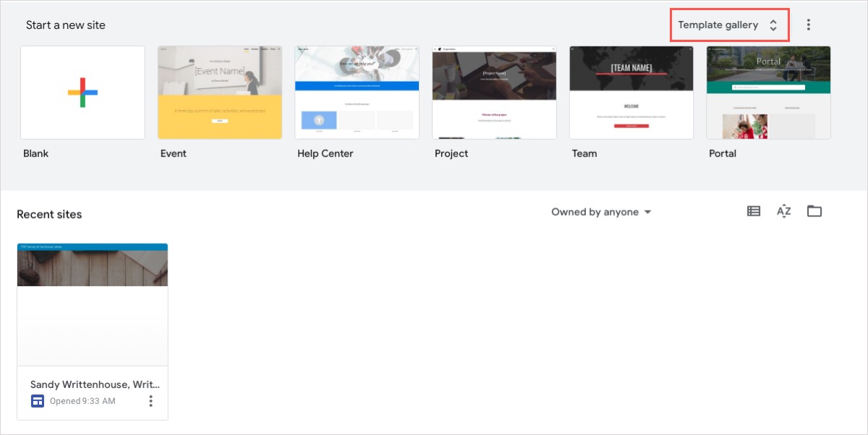Open the list view icon
The height and width of the screenshot is (435, 868).
coord(753,211)
